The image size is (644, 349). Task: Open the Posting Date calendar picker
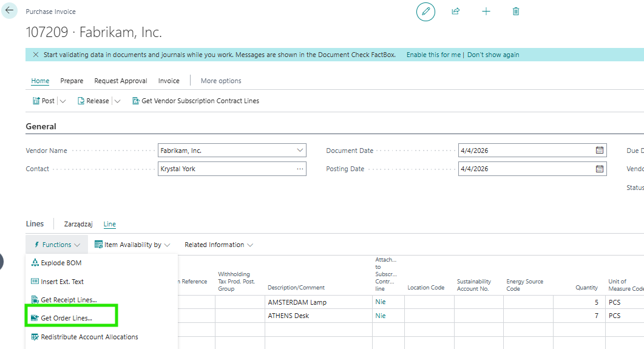tap(599, 169)
